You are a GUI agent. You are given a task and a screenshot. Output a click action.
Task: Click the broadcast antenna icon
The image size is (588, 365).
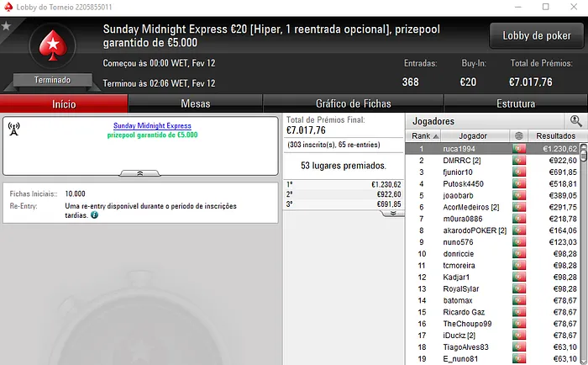14,129
